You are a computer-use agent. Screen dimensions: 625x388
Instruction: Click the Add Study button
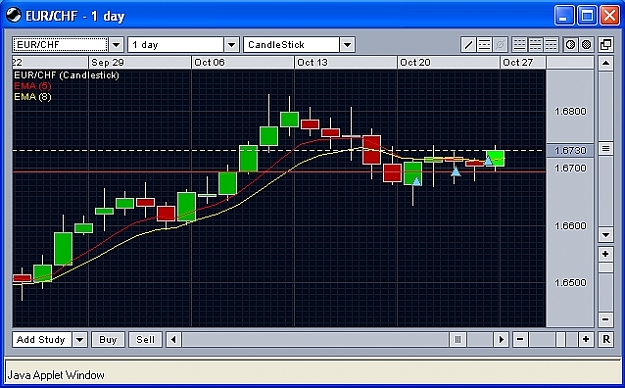tap(42, 340)
